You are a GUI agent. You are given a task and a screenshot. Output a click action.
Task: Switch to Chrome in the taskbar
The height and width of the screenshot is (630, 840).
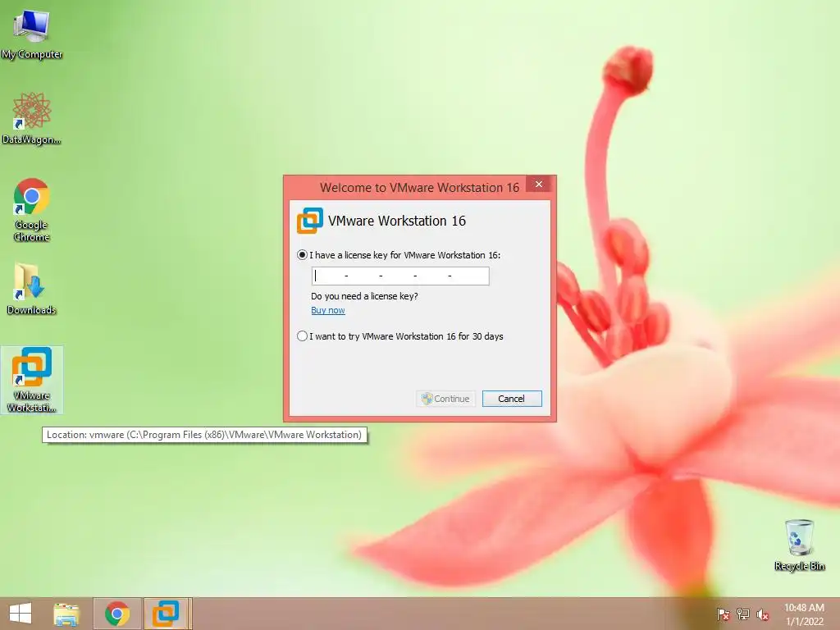(x=117, y=614)
